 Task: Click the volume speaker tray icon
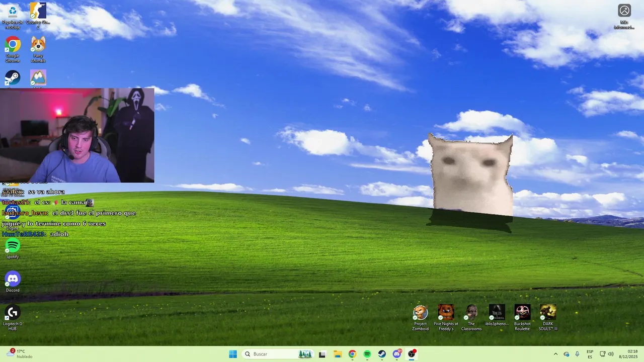pyautogui.click(x=611, y=354)
